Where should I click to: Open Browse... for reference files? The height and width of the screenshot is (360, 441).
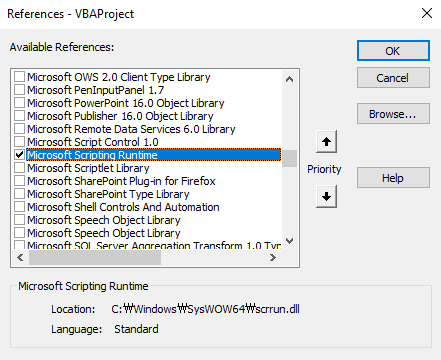(x=393, y=114)
